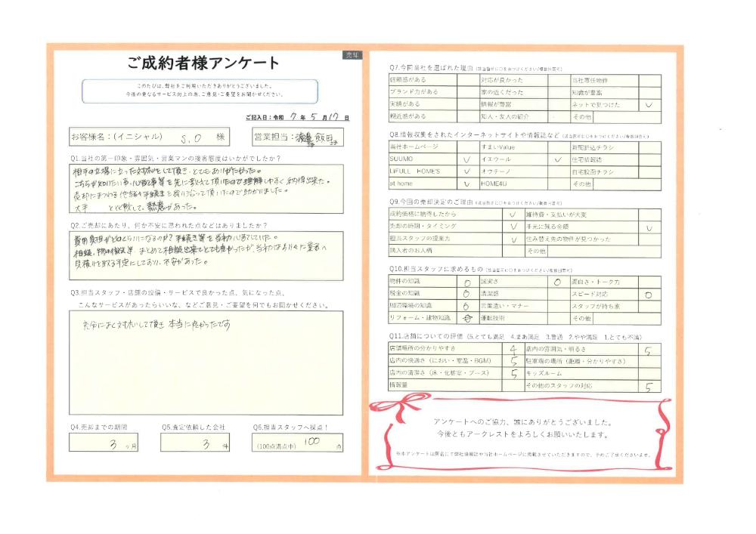The height and width of the screenshot is (534, 756).
Task: Click the Q2 concerns answer box
Action: point(206,256)
